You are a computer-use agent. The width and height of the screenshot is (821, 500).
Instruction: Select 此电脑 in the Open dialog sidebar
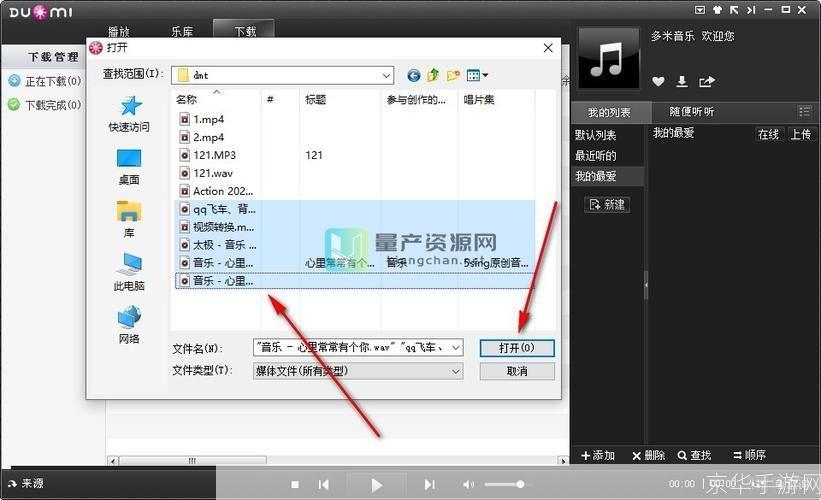pyautogui.click(x=129, y=272)
